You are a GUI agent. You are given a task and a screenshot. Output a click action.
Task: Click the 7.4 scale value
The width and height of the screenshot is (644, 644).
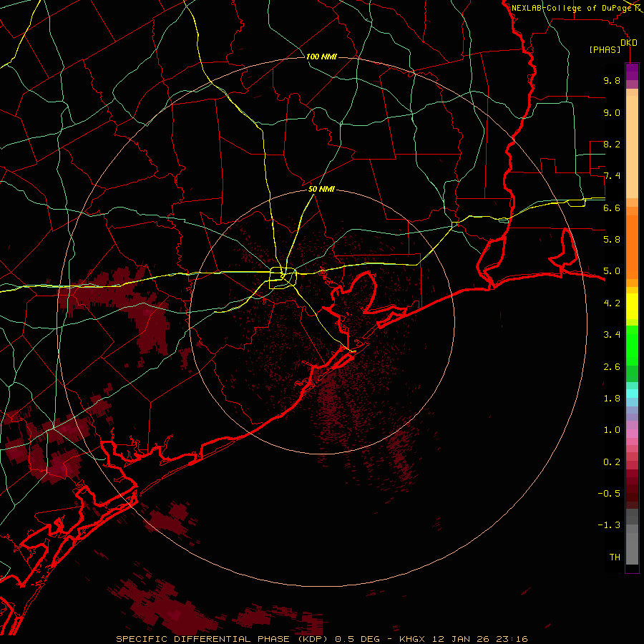[612, 176]
